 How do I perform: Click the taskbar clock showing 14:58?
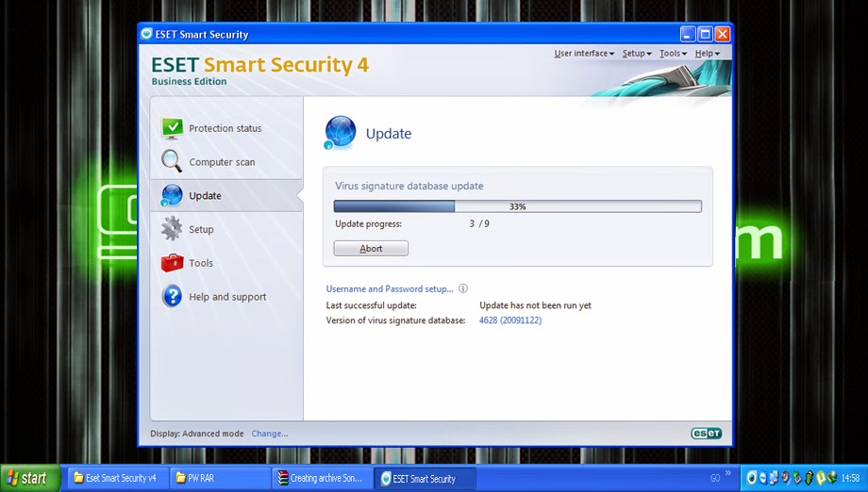pyautogui.click(x=850, y=478)
